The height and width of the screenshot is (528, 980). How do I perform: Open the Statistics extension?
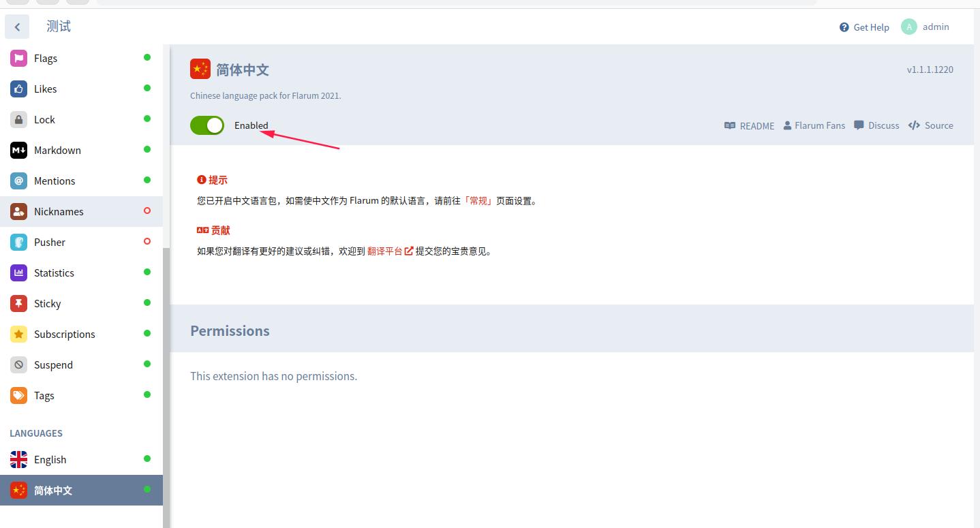(55, 273)
